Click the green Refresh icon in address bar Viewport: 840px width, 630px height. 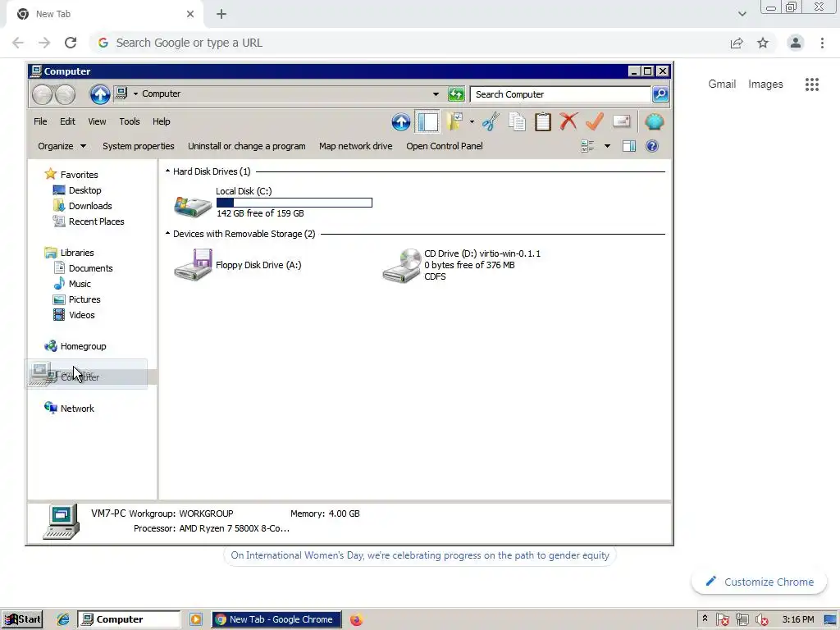(x=456, y=94)
